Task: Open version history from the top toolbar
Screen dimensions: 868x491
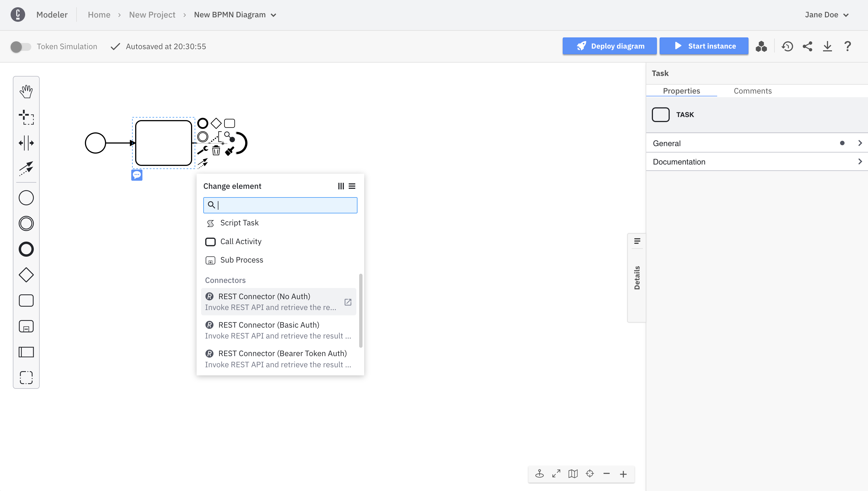Action: [x=787, y=46]
